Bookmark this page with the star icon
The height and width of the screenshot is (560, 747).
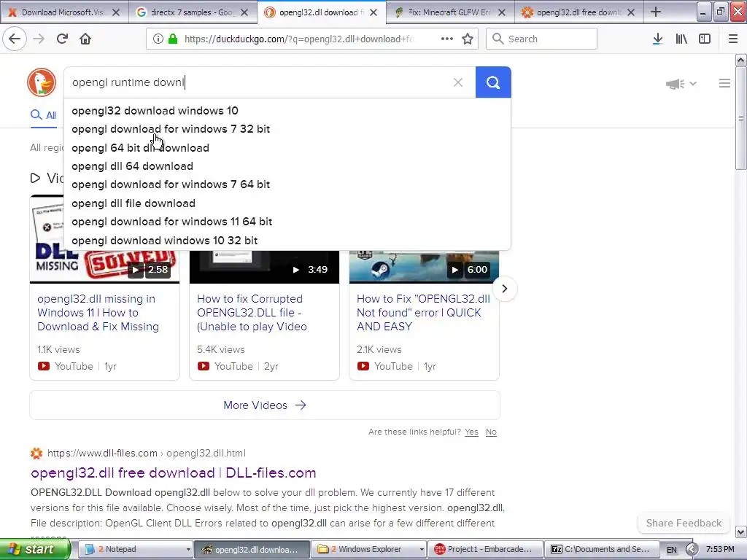[468, 39]
